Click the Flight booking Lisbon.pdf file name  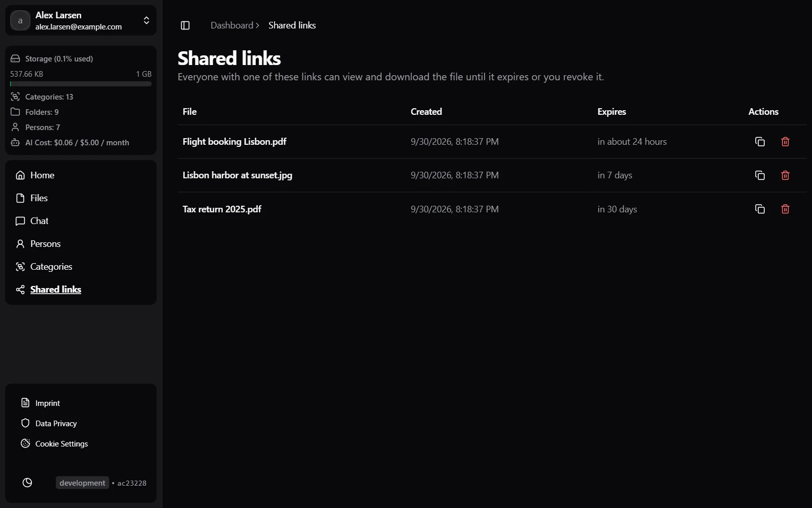[234, 142]
